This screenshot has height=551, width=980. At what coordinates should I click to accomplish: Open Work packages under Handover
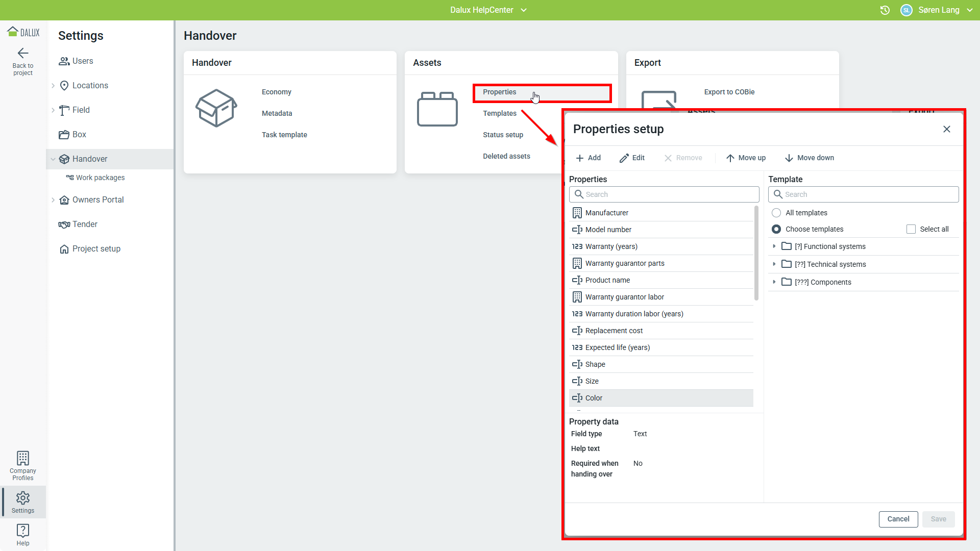pyautogui.click(x=100, y=178)
